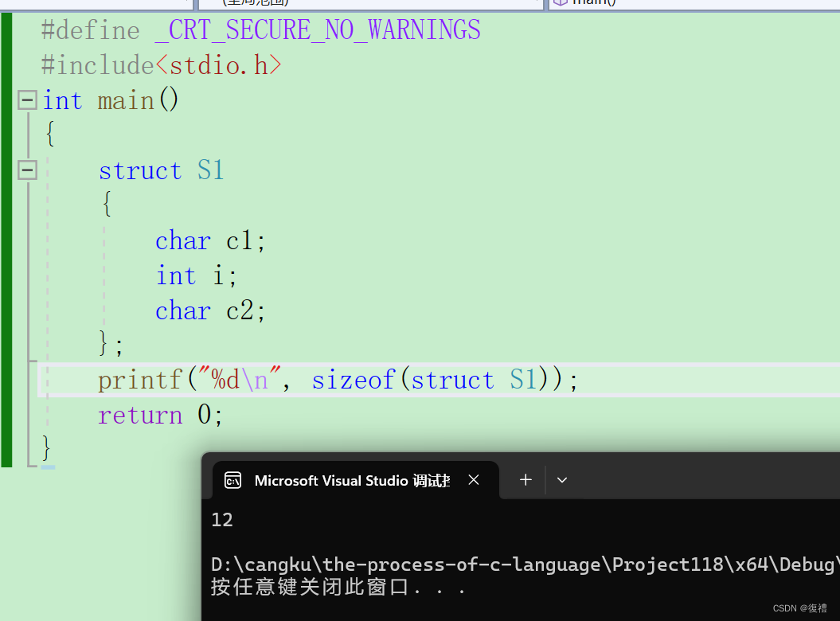The height and width of the screenshot is (621, 840).
Task: Click the 'int i;' member declaration
Action: pyautogui.click(x=196, y=276)
